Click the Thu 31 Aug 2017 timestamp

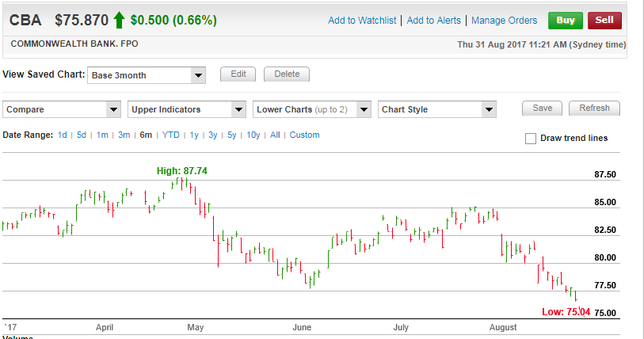[x=542, y=45]
